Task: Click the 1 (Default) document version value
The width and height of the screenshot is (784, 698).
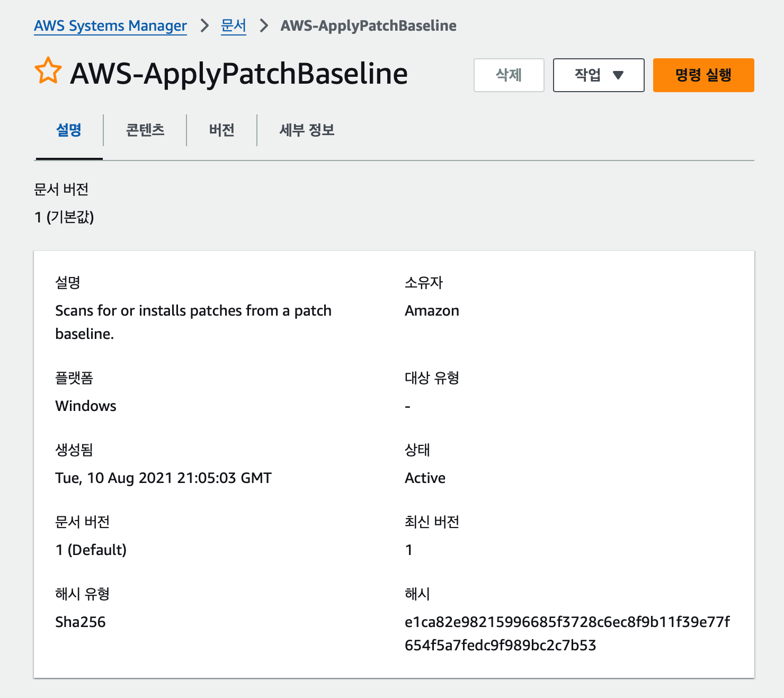Action: click(x=91, y=550)
